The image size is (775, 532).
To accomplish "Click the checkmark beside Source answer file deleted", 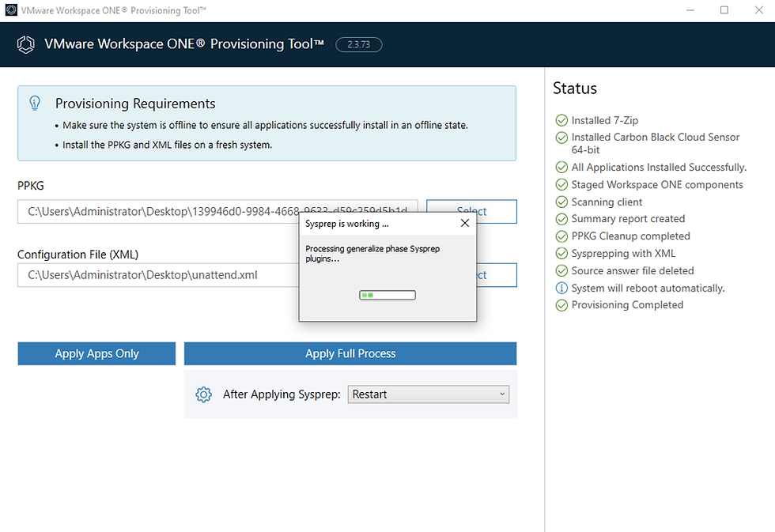I will click(561, 270).
